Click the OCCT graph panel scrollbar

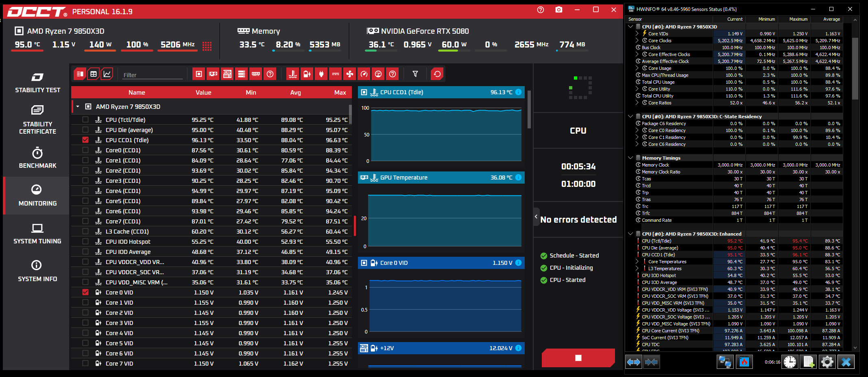pos(529,109)
